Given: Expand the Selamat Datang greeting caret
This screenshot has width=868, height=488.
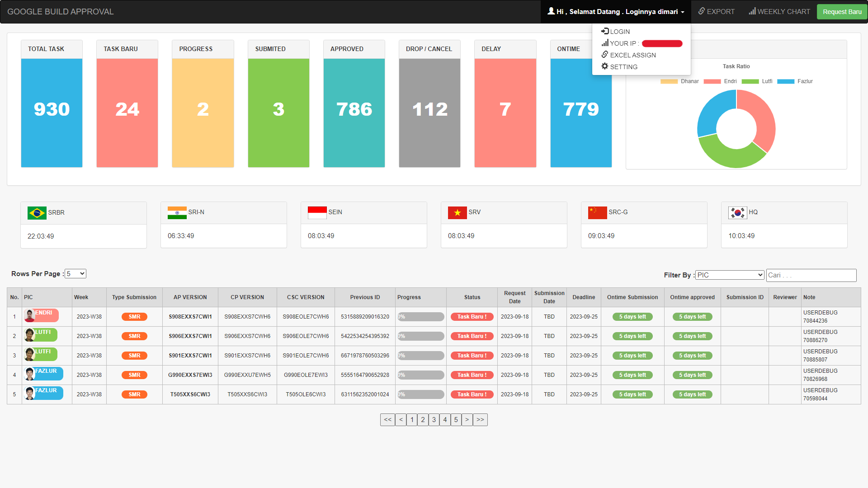Looking at the screenshot, I should (683, 12).
